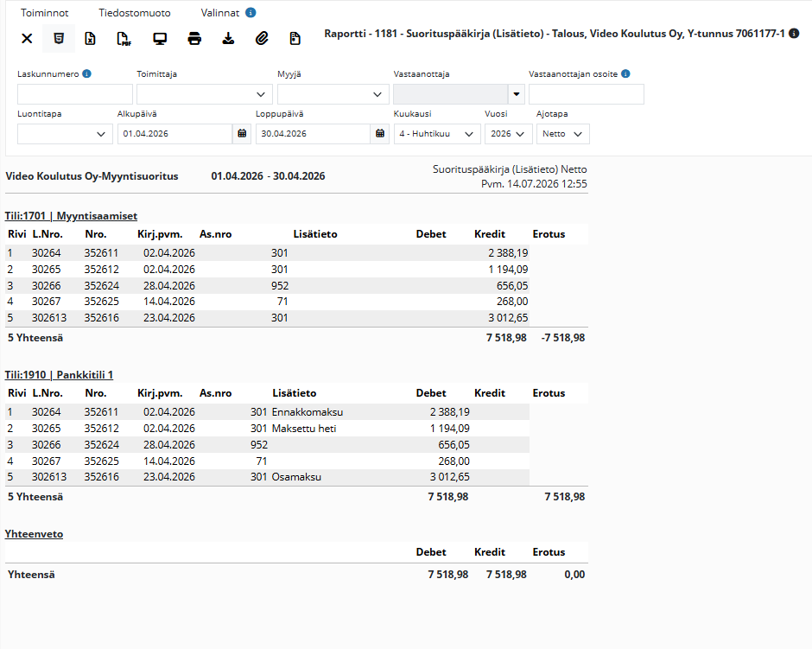Export report as Excel file icon
812x649 pixels.
pos(90,38)
